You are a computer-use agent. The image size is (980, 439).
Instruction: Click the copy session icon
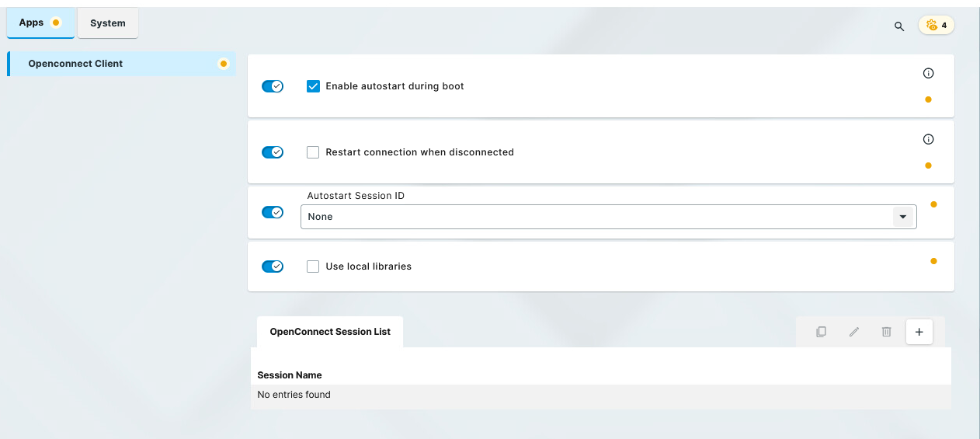click(821, 332)
